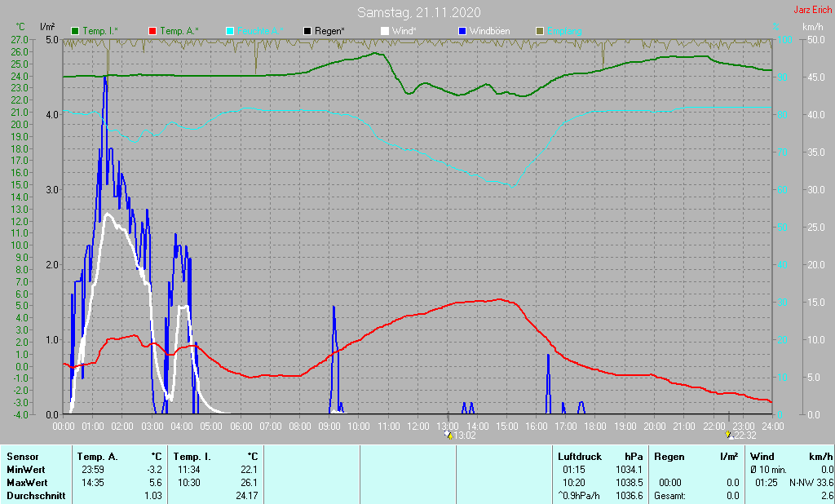The width and height of the screenshot is (835, 504).
Task: Click the white Wind legend swatch
Action: pos(385,31)
